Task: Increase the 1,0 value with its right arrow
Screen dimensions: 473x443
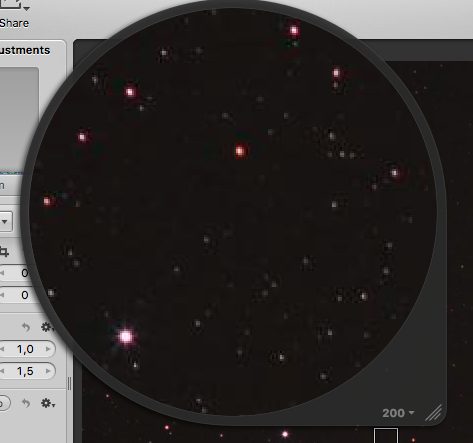Action: 48,349
